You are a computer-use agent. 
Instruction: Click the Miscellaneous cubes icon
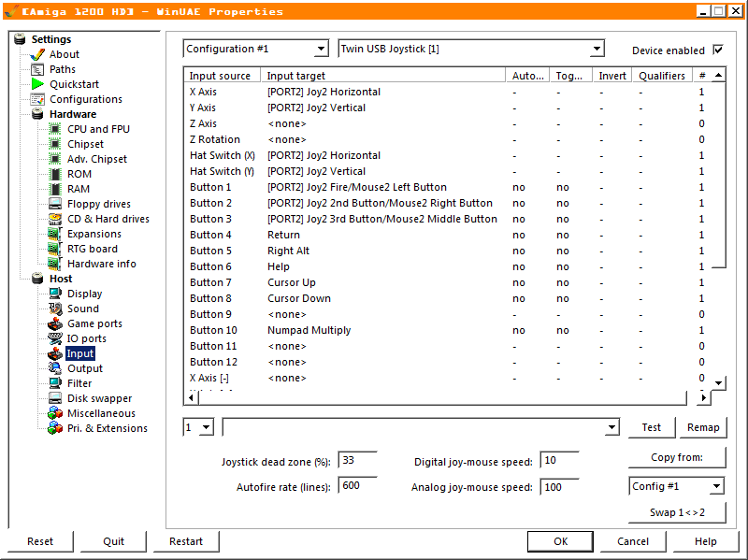click(x=55, y=413)
